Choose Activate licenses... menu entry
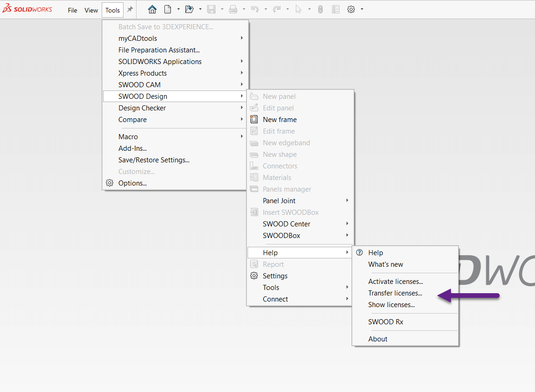Screen dimensions: 535x392 point(395,282)
